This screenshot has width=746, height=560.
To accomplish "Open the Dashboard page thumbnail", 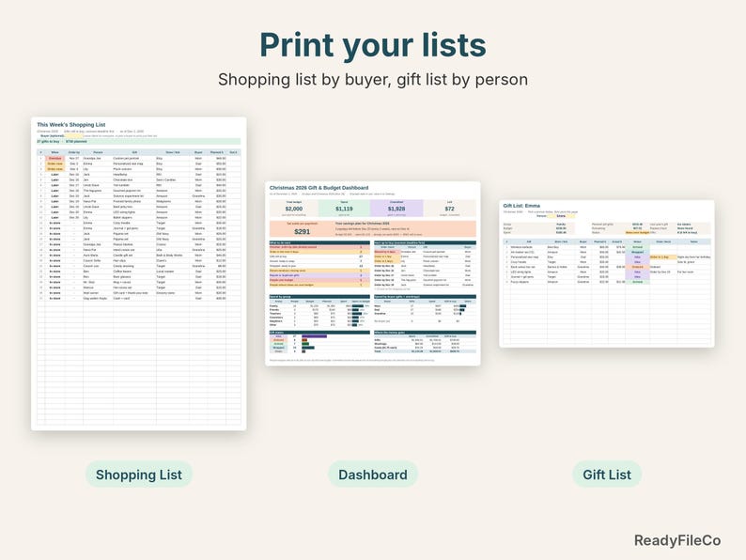I will 372,273.
